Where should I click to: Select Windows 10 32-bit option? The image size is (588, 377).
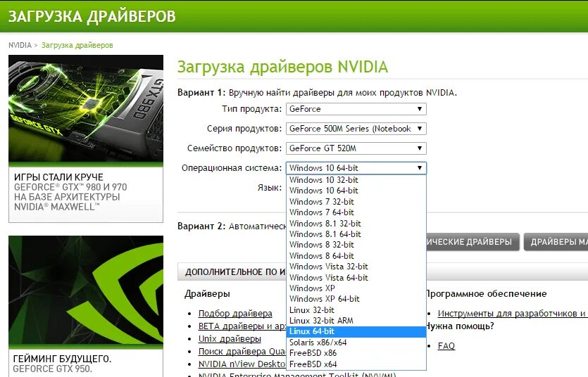coord(356,179)
